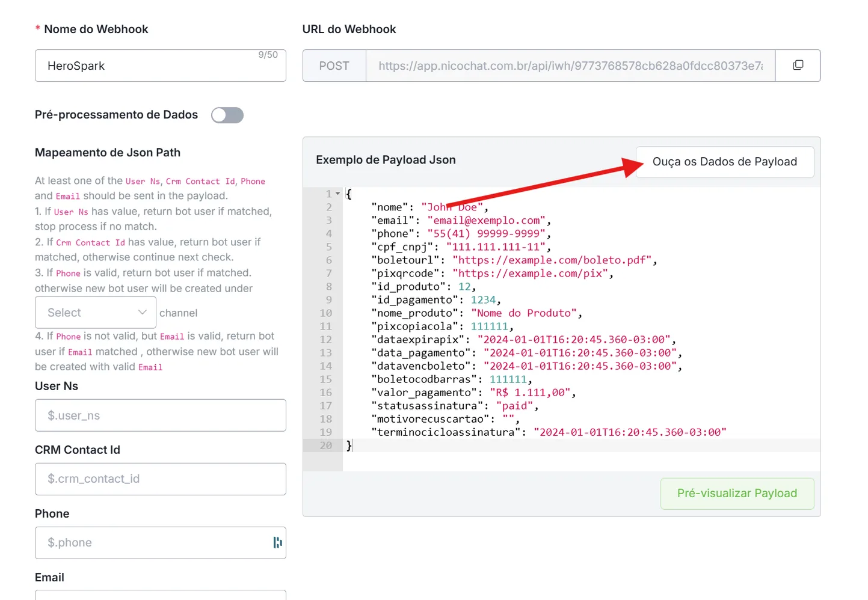The image size is (868, 600).
Task: Click the datavencboleto date value on line 14
Action: pos(580,366)
